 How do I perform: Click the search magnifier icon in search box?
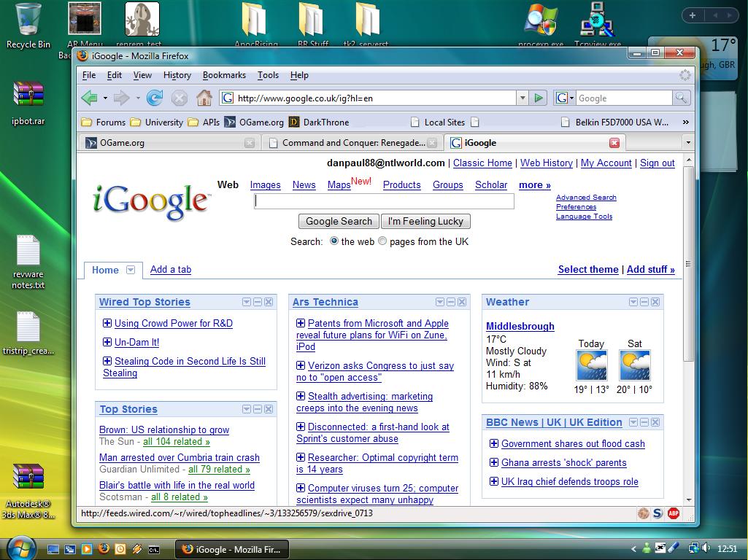[x=681, y=98]
